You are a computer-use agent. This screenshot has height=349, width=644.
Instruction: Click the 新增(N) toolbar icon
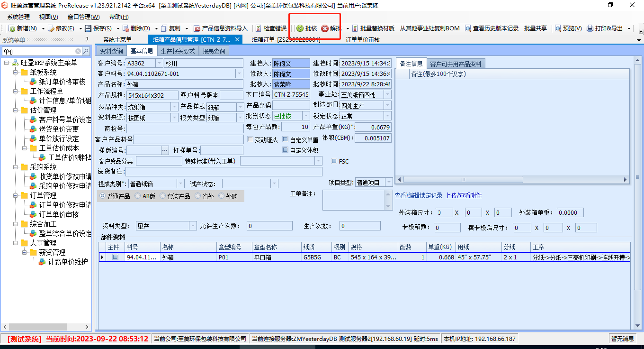tap(12, 28)
